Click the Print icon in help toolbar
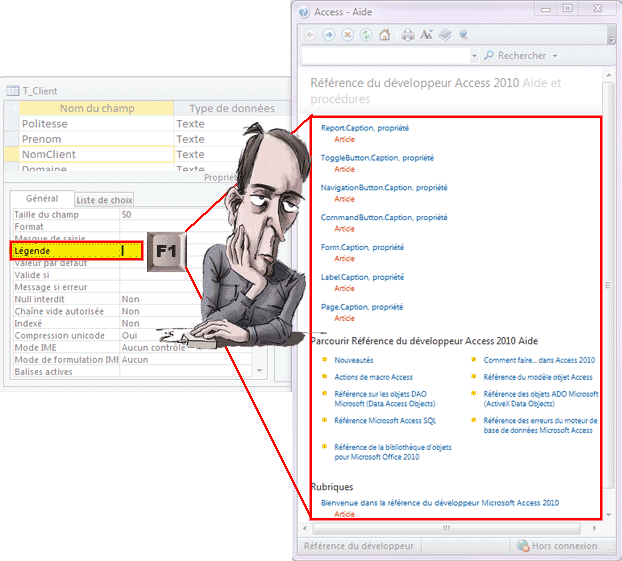622x561 pixels. click(407, 35)
